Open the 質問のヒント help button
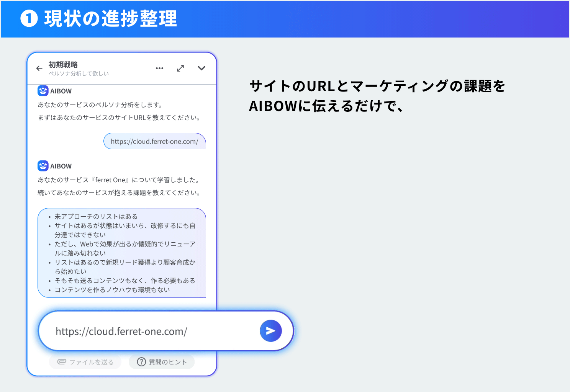 tap(162, 362)
